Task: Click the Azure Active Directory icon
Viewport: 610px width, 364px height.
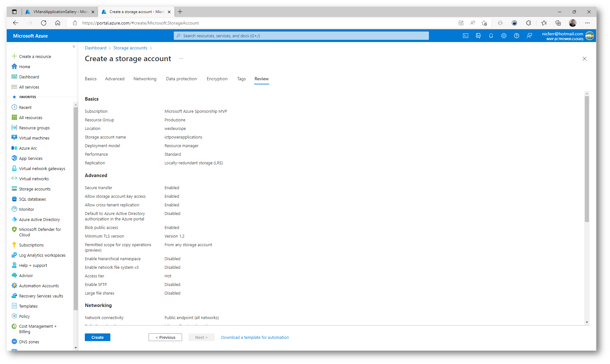Action: 14,219
